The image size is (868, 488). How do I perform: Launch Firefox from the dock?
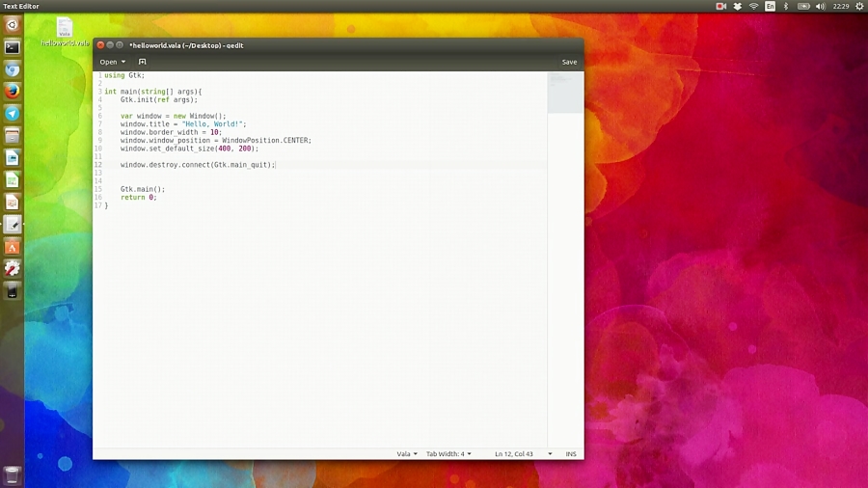tap(13, 92)
